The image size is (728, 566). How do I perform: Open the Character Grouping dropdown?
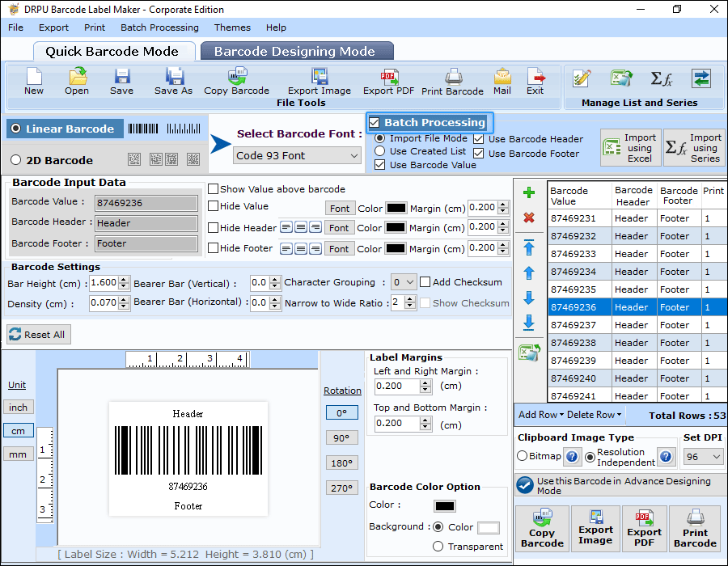404,282
